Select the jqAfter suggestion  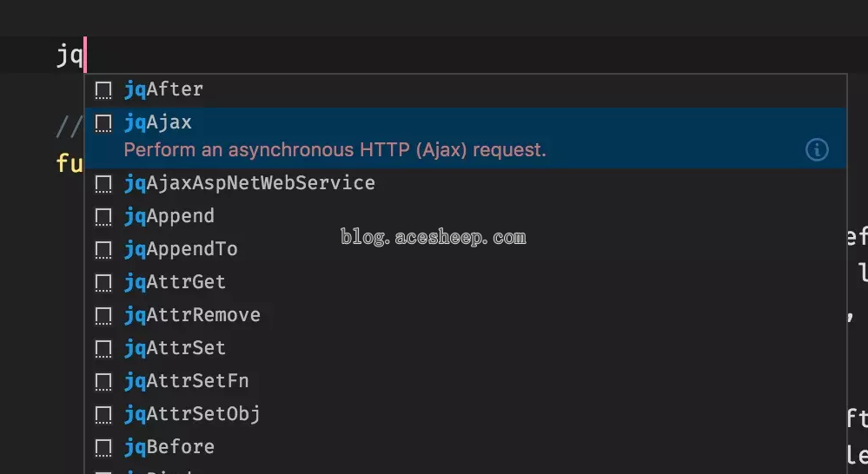(x=164, y=89)
